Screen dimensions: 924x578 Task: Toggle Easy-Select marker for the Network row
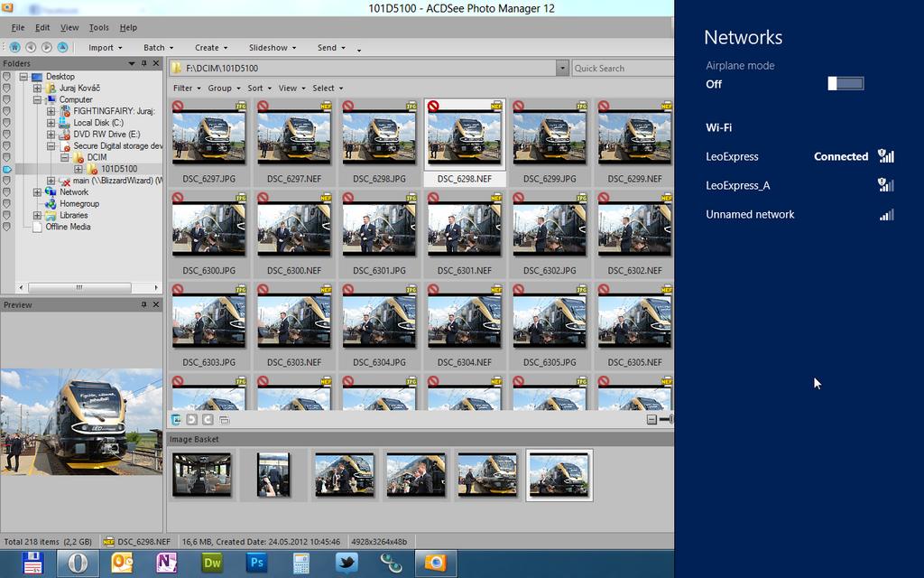coord(6,192)
